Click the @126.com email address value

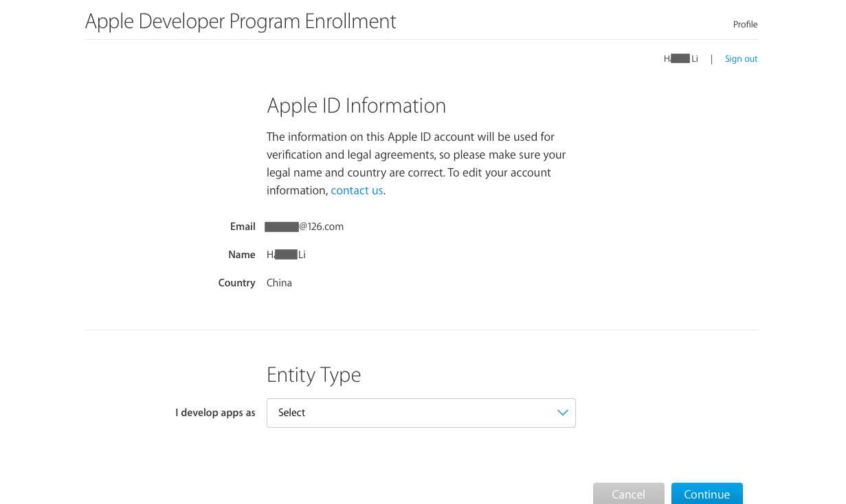[304, 227]
